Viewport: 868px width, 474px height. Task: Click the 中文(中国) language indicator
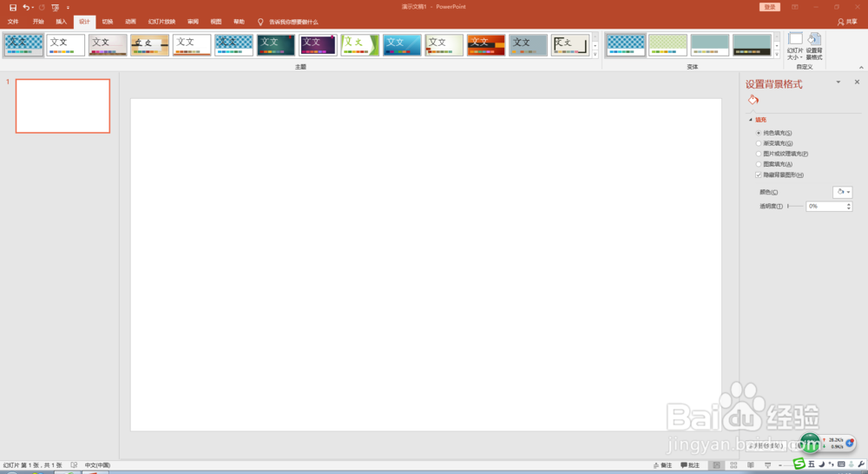(97, 465)
